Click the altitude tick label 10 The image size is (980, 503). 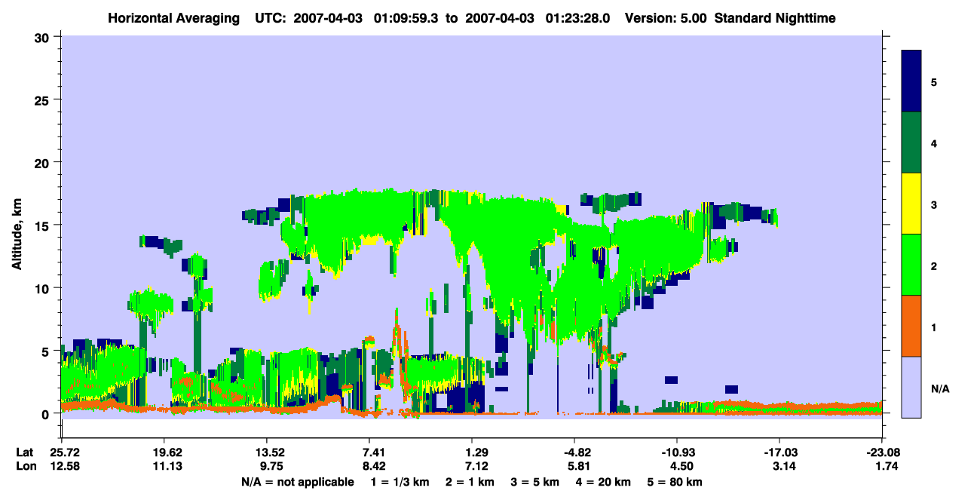pyautogui.click(x=43, y=288)
